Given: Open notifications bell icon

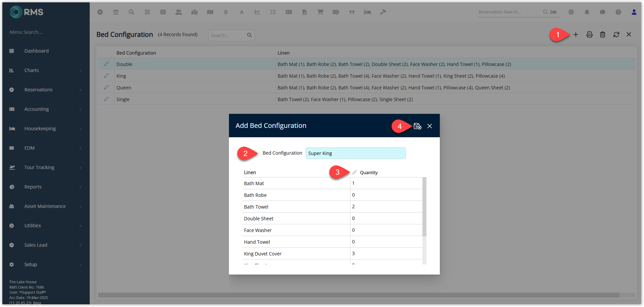Looking at the screenshot, I should coord(587,12).
